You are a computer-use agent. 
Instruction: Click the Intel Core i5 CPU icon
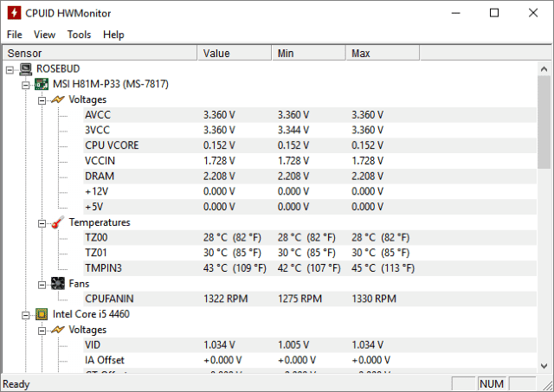41,314
